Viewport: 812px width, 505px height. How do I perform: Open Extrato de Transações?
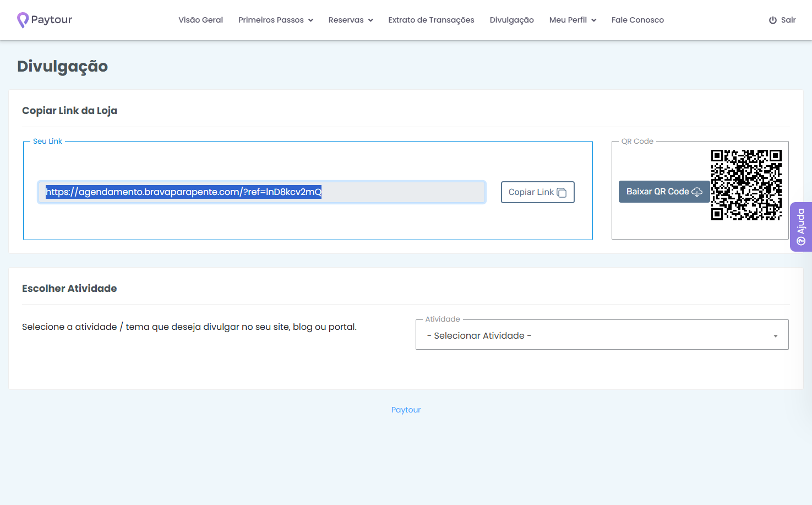[431, 20]
